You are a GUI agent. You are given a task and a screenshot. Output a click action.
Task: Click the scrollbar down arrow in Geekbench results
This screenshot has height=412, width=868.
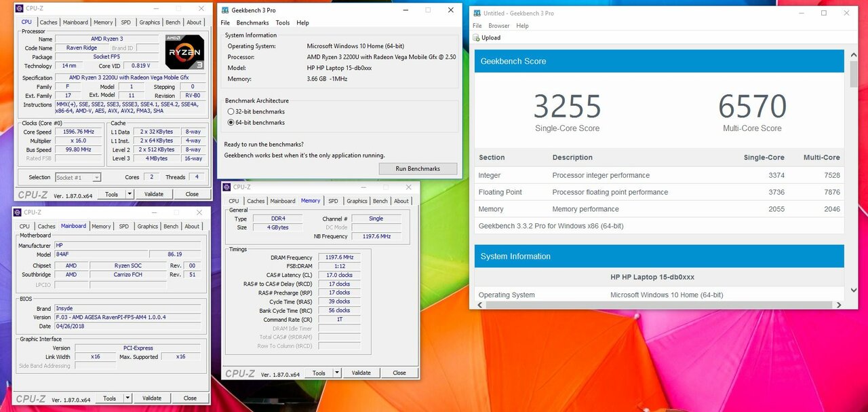(x=854, y=290)
